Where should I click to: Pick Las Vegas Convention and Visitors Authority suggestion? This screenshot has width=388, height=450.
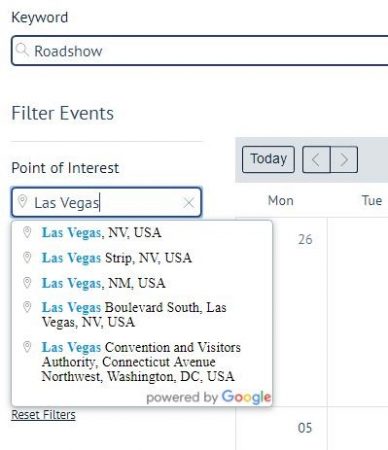[142, 362]
